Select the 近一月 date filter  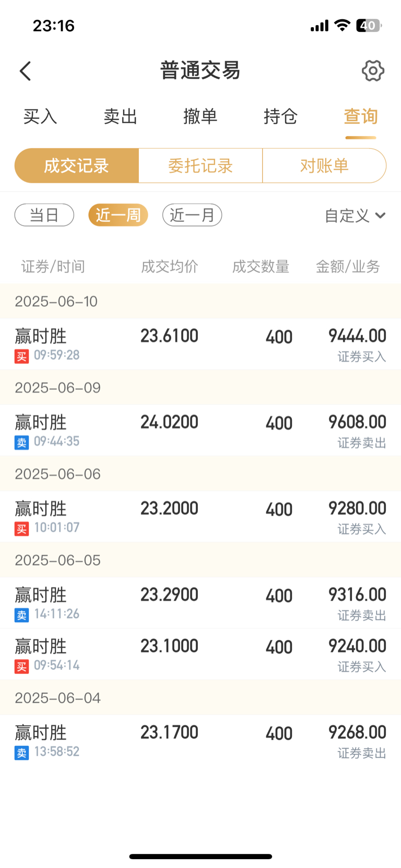coord(192,215)
